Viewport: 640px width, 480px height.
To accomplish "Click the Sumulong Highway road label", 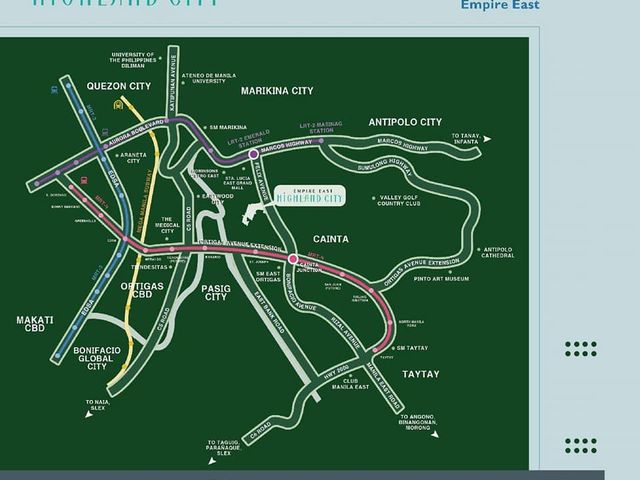I will (x=384, y=167).
